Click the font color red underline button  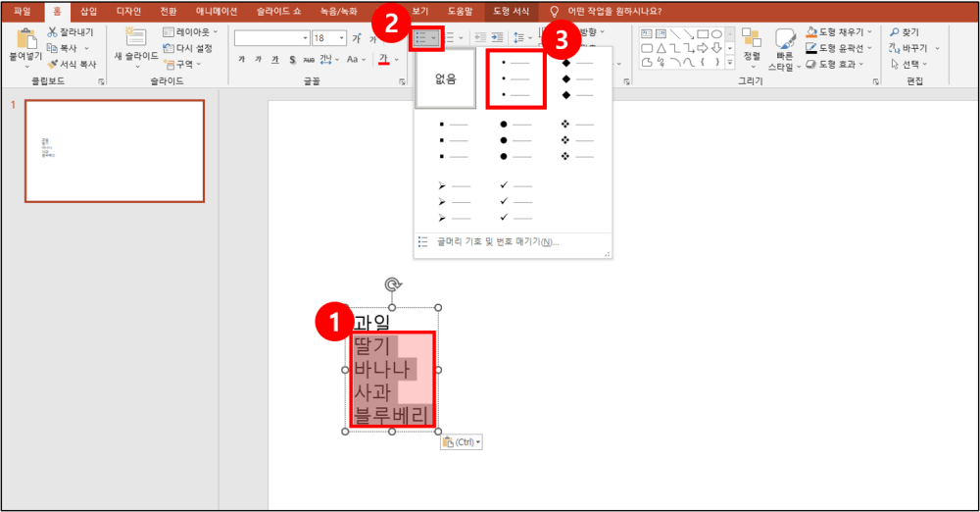tap(384, 60)
